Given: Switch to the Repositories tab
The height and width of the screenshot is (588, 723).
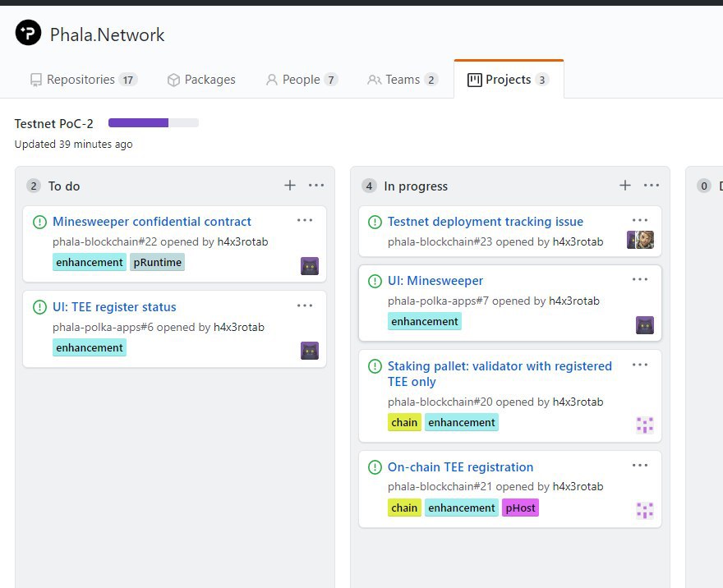Looking at the screenshot, I should (x=83, y=80).
